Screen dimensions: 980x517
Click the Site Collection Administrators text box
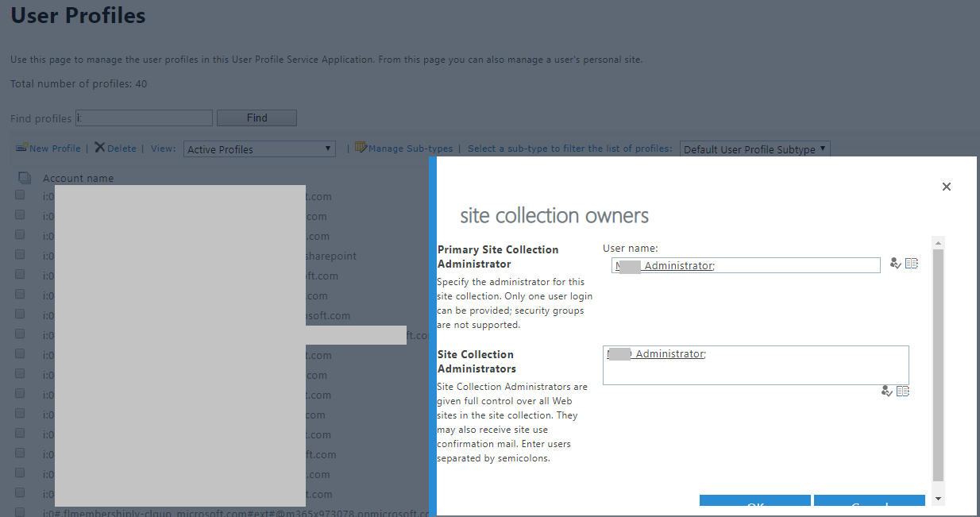point(756,365)
